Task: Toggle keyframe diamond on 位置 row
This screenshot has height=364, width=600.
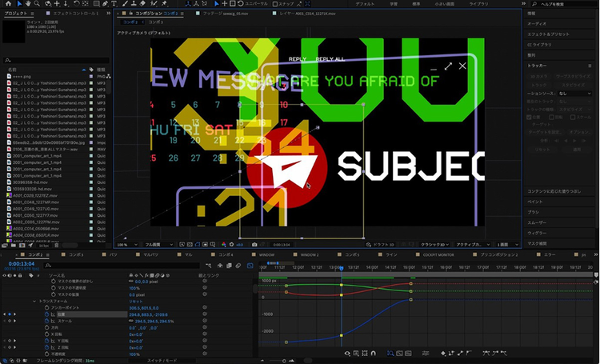Action: coord(10,314)
